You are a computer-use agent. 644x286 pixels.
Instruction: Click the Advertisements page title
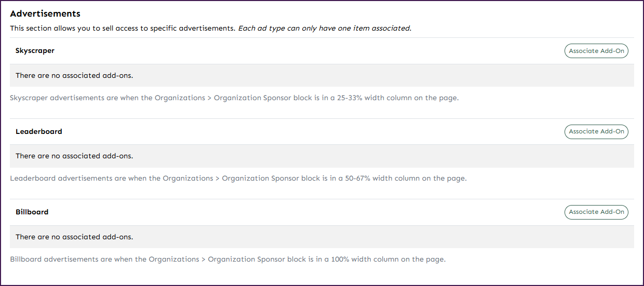pyautogui.click(x=45, y=13)
